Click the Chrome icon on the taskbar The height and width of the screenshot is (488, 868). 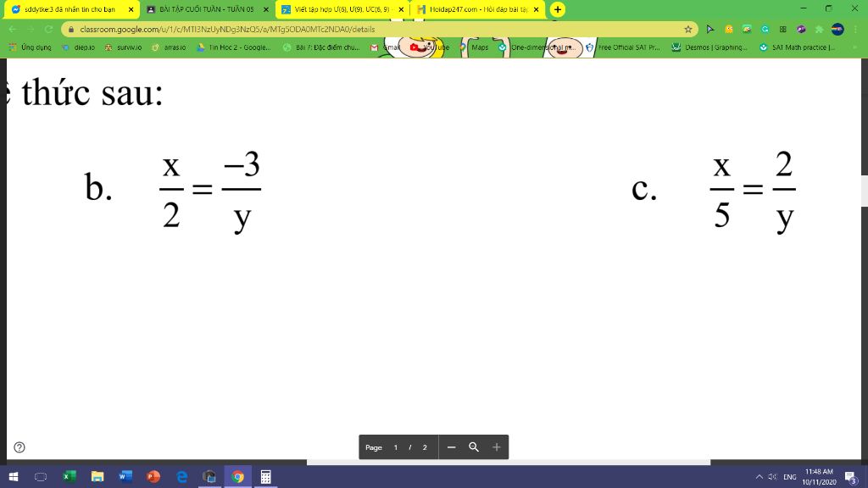[237, 476]
